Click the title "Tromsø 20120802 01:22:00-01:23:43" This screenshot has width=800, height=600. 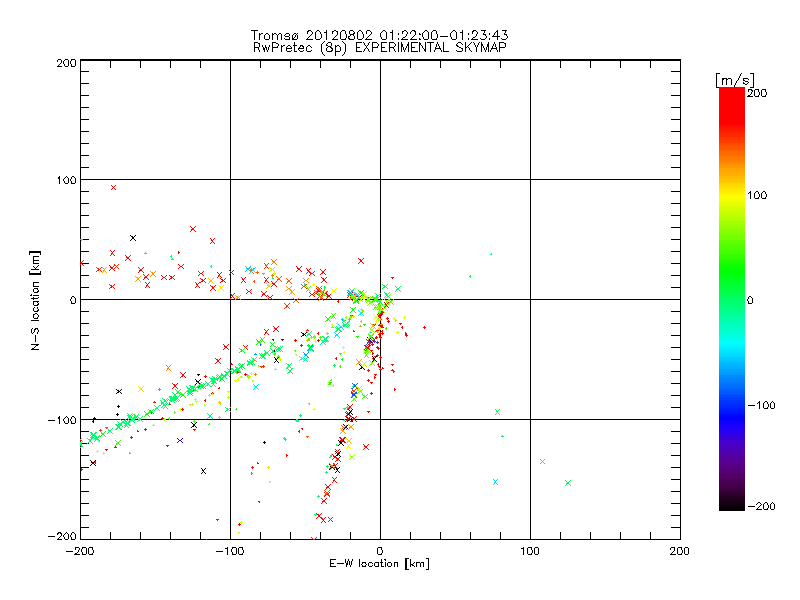[x=380, y=35]
